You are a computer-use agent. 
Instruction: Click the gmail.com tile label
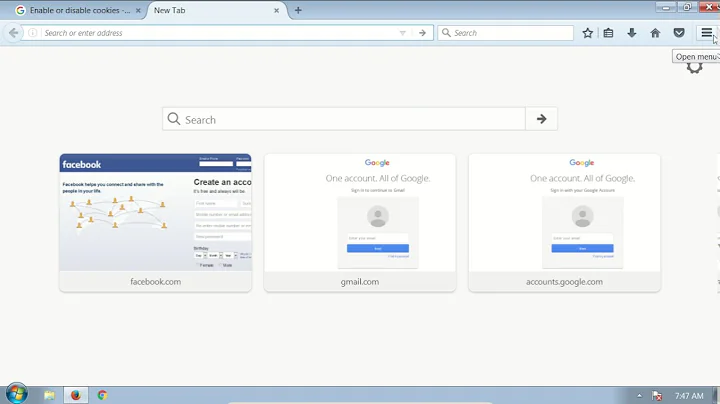pyautogui.click(x=360, y=281)
